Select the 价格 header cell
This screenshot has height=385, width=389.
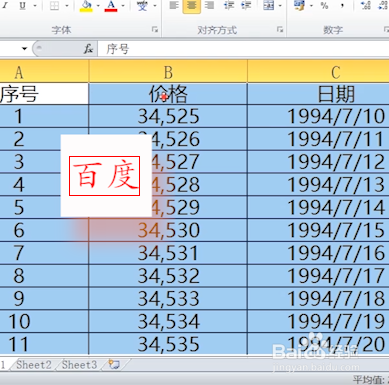(168, 94)
